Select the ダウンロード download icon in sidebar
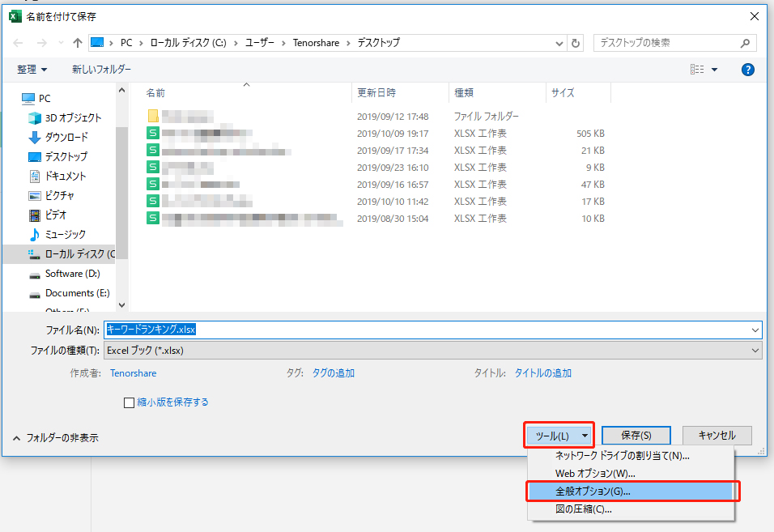774x532 pixels. pyautogui.click(x=35, y=137)
